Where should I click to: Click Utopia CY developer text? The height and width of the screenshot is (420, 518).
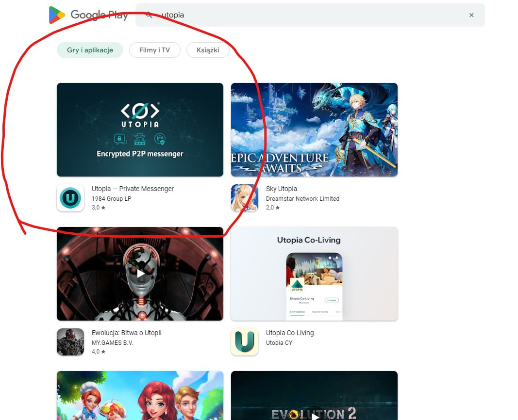click(279, 343)
